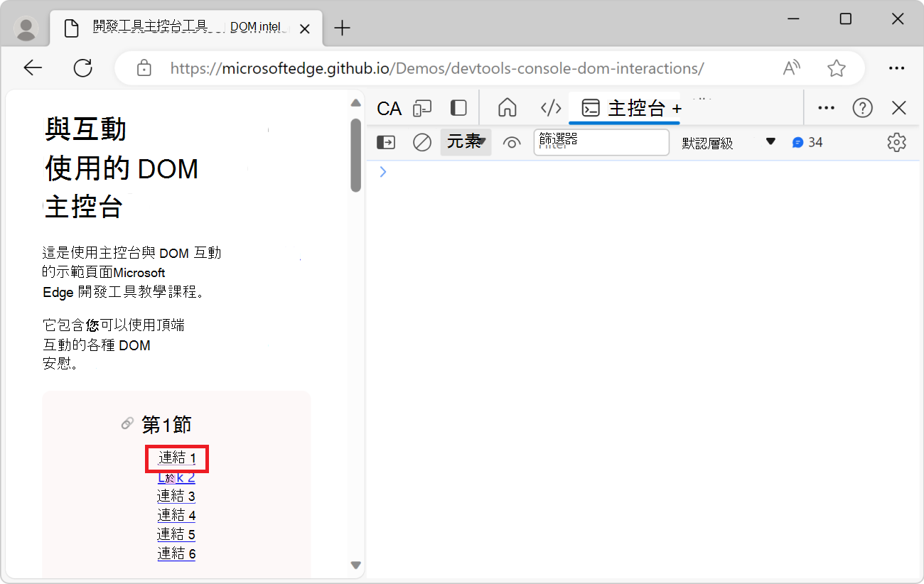
Task: Follow the 連結 3 link
Action: pos(176,496)
